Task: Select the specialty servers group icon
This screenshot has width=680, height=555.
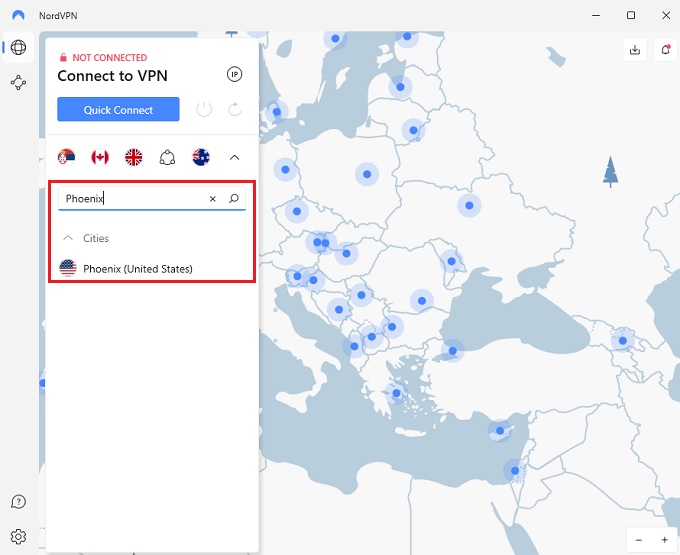Action: coord(167,157)
